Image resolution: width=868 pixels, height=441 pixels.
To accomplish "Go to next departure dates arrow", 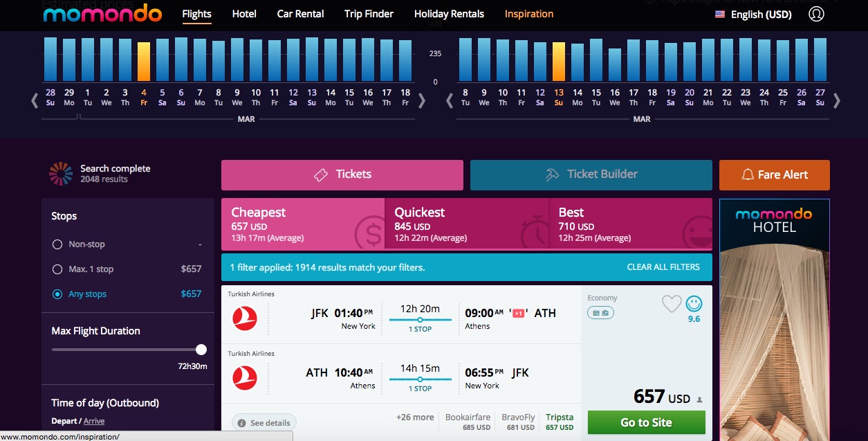I will pos(422,101).
